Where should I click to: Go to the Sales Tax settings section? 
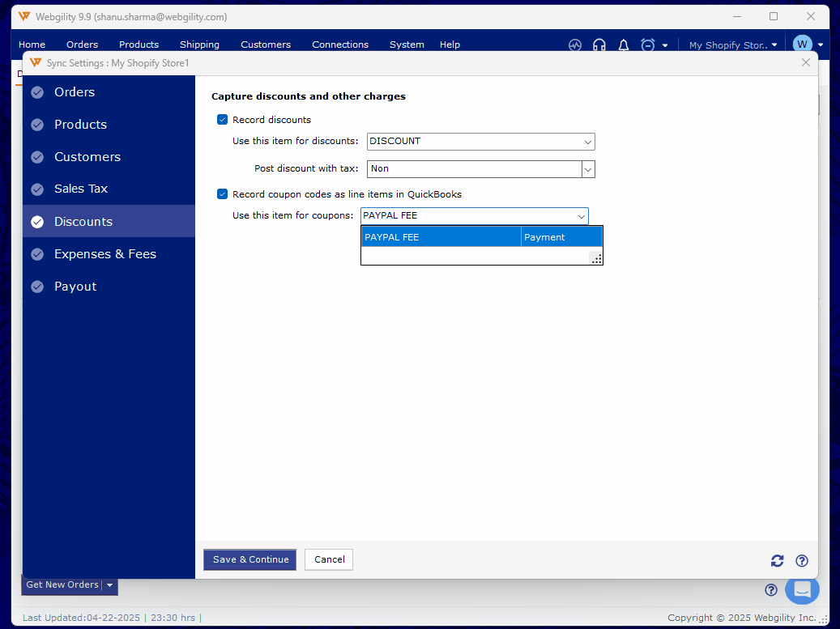[80, 189]
